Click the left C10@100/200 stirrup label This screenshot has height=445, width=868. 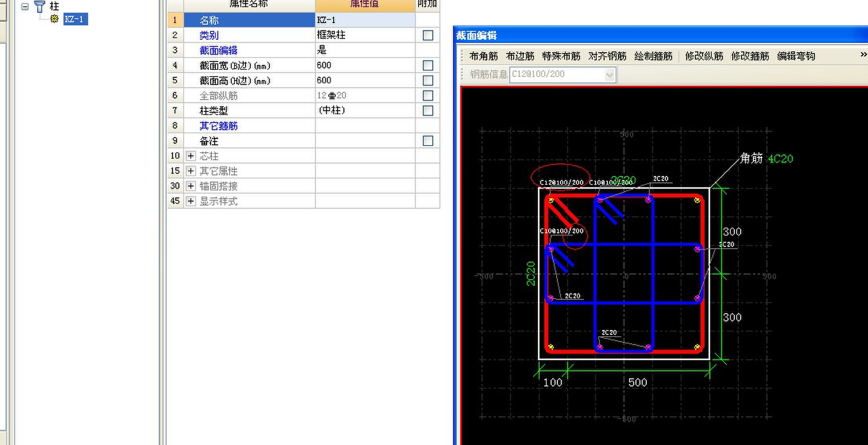561,231
